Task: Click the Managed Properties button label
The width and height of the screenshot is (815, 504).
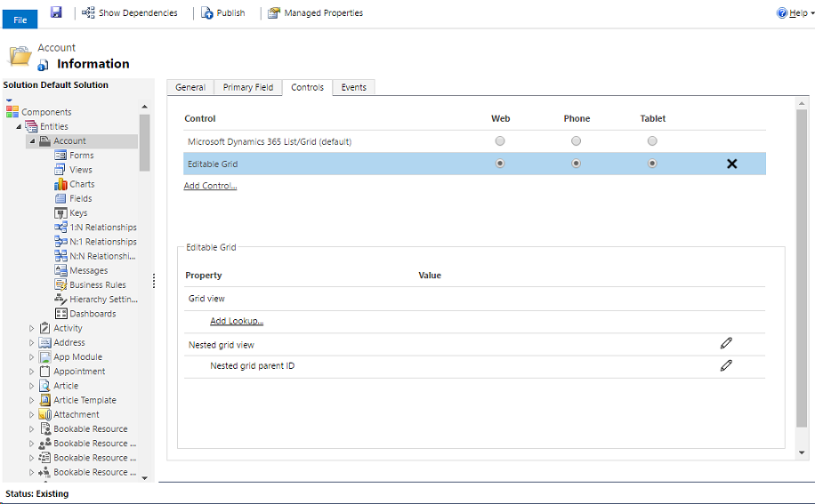Action: point(323,13)
